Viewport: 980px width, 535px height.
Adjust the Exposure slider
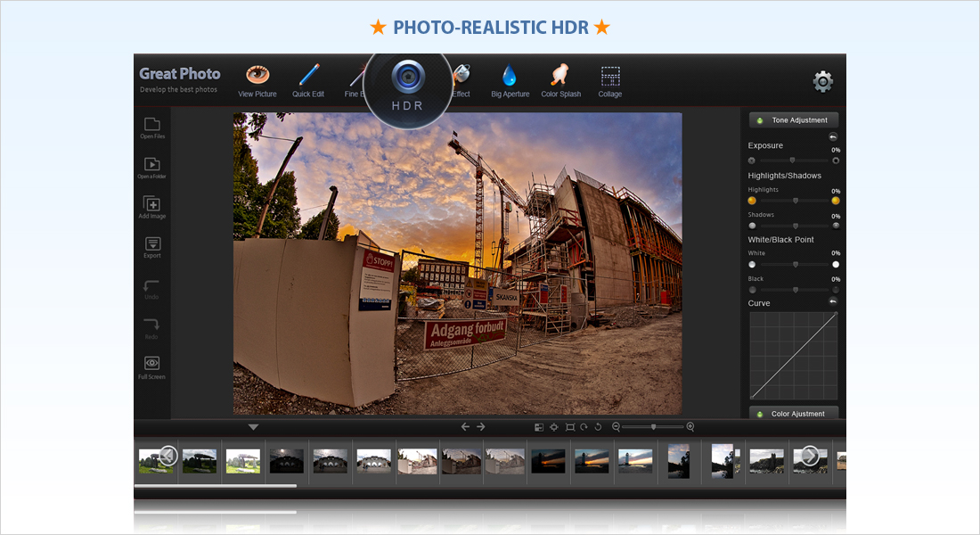793,160
